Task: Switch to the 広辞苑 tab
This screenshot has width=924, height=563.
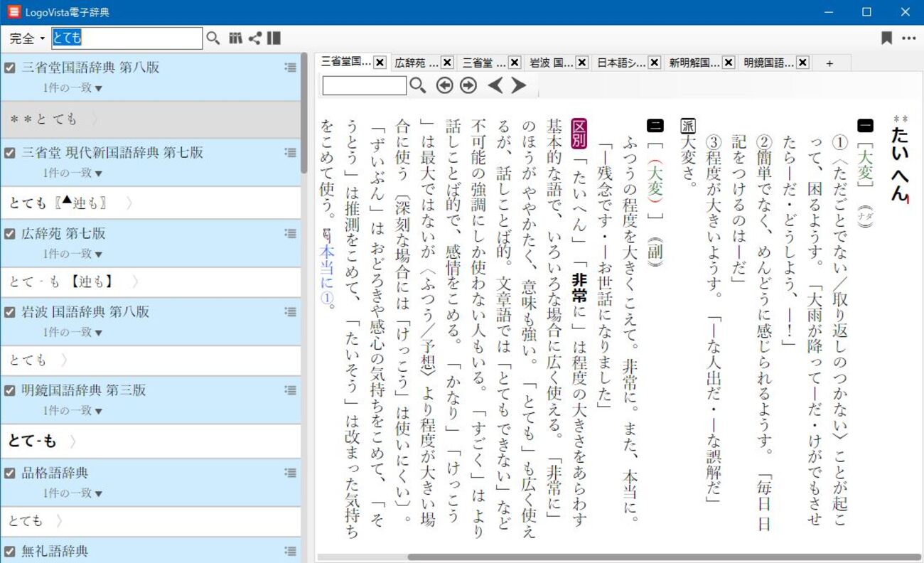Action: [x=415, y=63]
